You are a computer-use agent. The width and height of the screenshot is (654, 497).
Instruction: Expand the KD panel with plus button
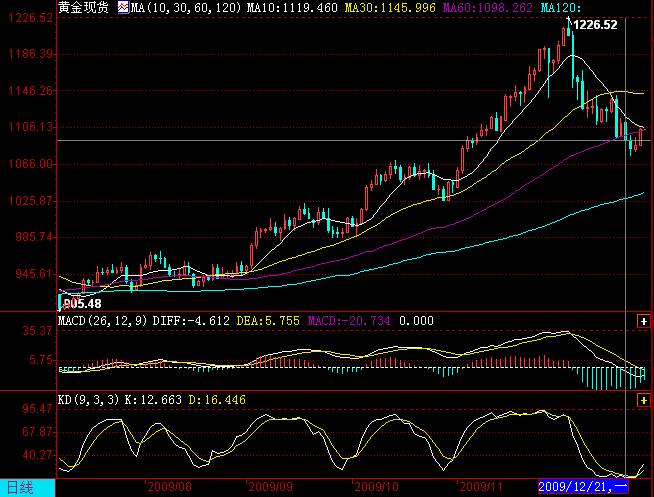coord(643,399)
